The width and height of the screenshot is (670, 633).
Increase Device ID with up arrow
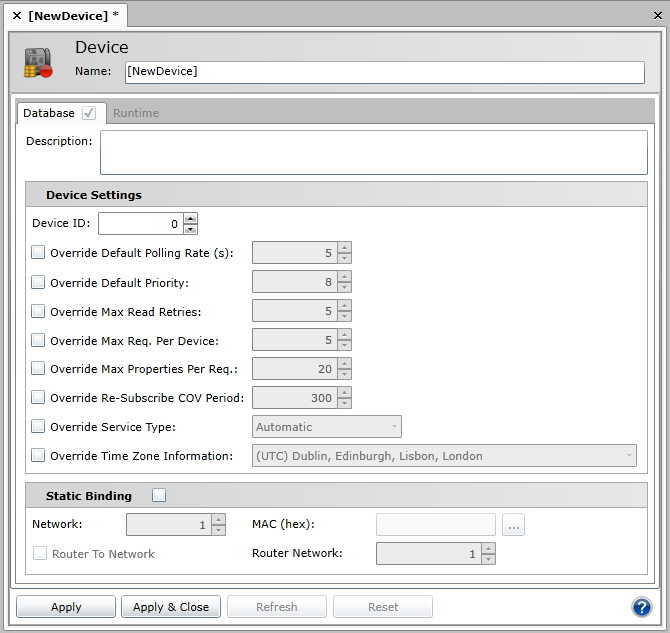[x=191, y=218]
